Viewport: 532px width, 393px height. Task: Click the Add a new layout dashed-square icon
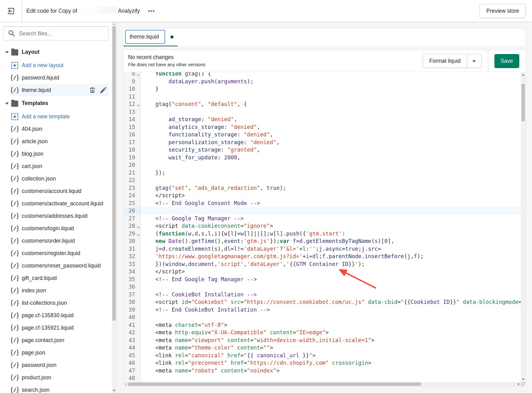15,65
